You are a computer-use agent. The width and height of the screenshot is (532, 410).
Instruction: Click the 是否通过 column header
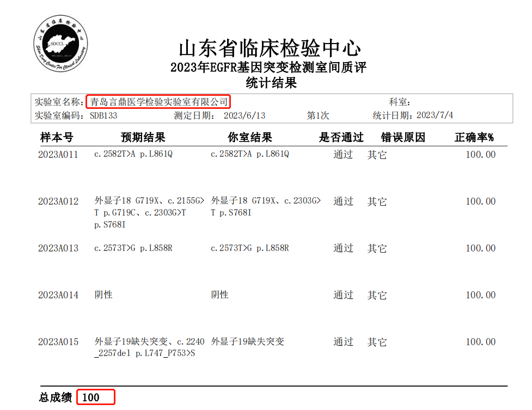coord(341,137)
